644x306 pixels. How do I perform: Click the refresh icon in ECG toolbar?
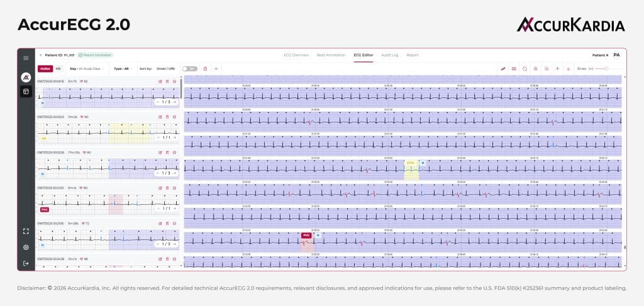click(x=525, y=68)
